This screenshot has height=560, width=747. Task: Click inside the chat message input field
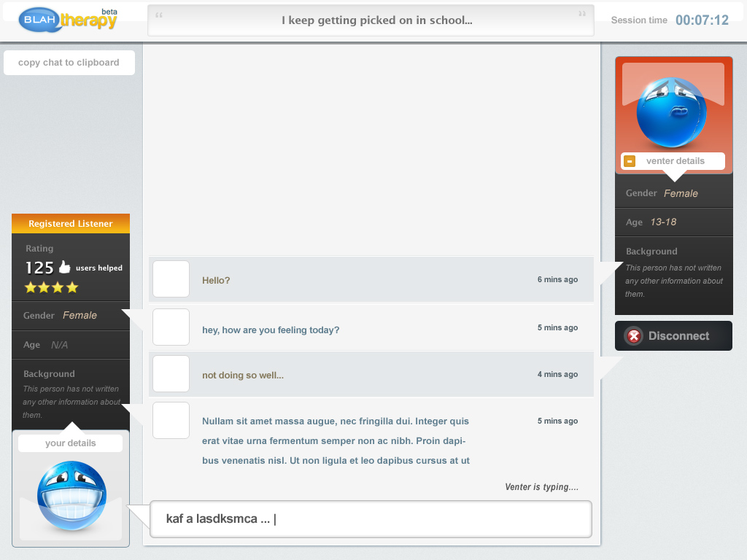pos(371,519)
